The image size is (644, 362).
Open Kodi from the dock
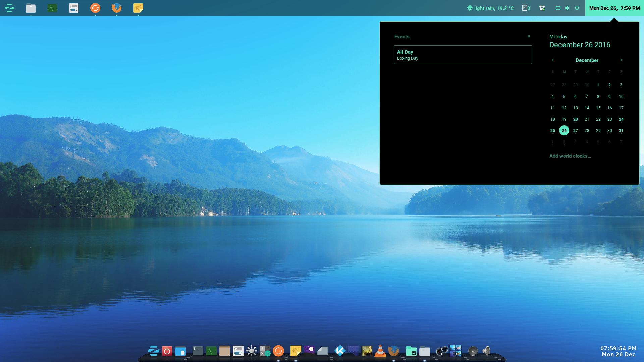click(x=340, y=351)
